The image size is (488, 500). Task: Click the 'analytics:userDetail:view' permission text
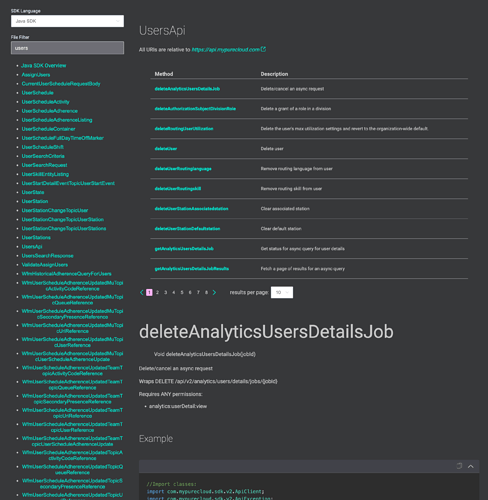pyautogui.click(x=178, y=406)
